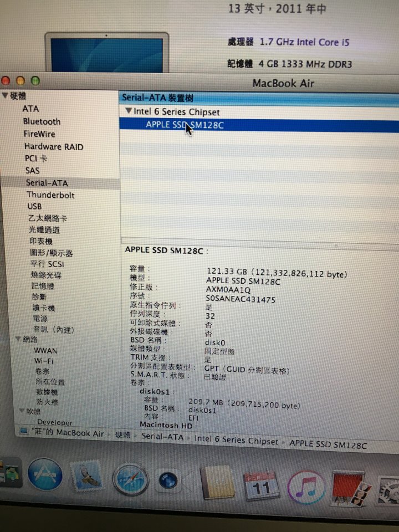Click "莊"的 MacBook Air in path bar
Screen dimensions: 399x532
click(68, 433)
